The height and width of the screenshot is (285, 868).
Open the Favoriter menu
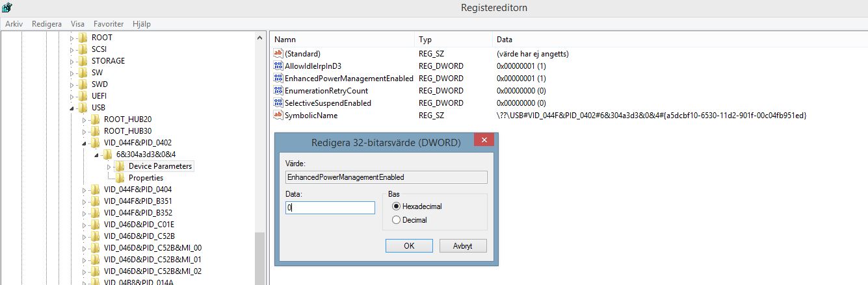tap(109, 24)
